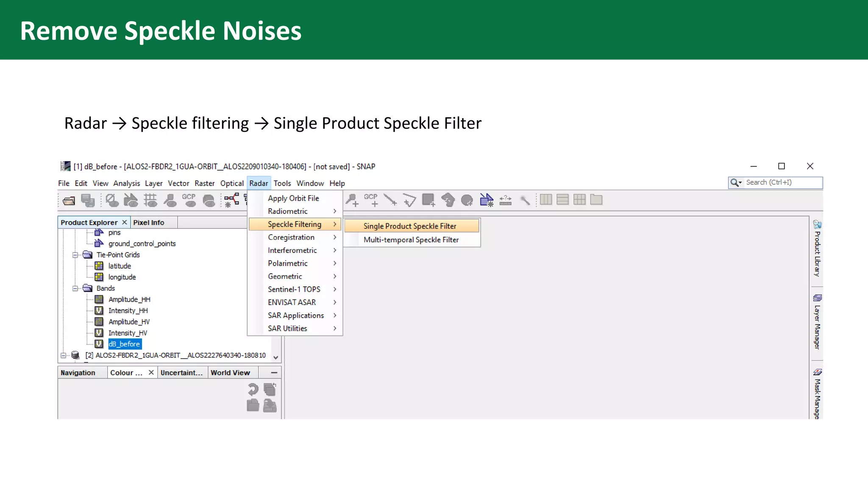Expand the Sentinel-1 TOPS submenu

(295, 289)
